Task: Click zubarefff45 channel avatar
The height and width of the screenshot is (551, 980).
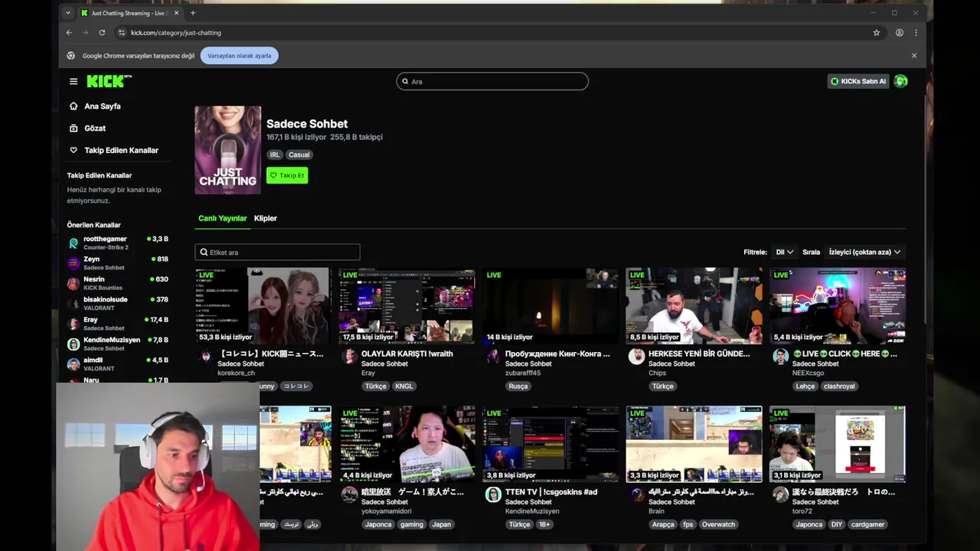Action: coord(493,356)
